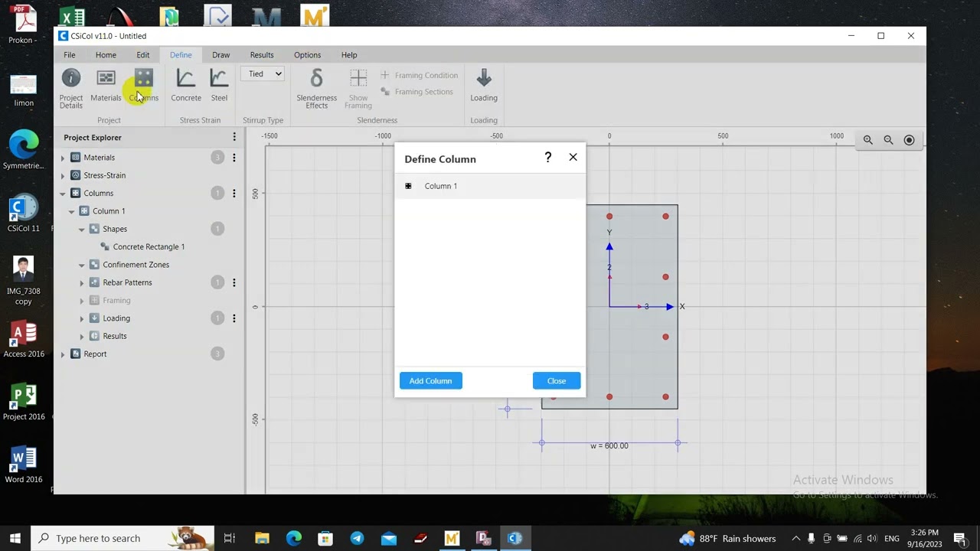This screenshot has height=551, width=980.
Task: Switch to the Results tab
Action: coord(262,55)
